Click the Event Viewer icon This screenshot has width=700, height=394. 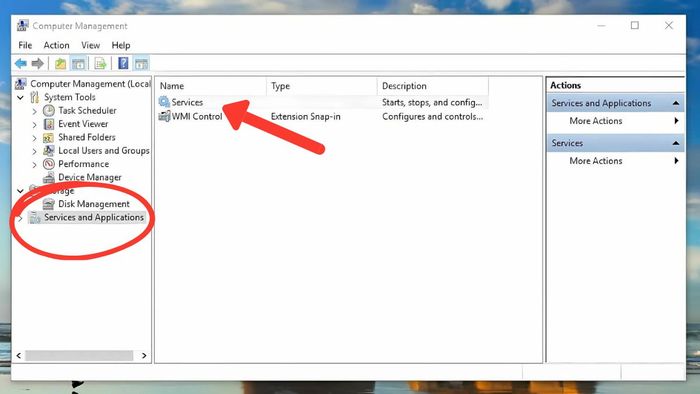coord(49,124)
